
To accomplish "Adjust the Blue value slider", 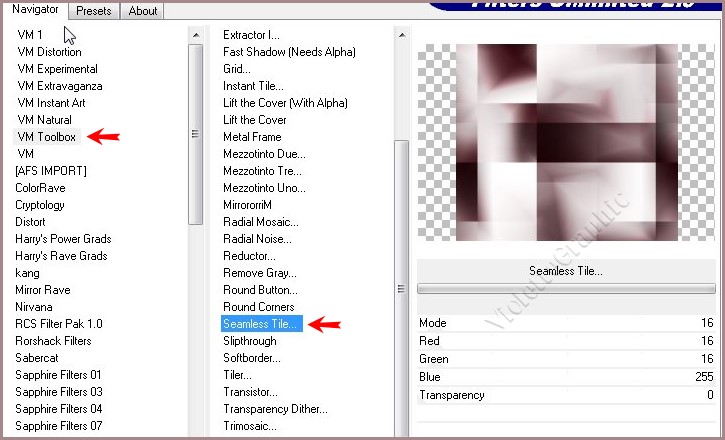I will [x=566, y=377].
